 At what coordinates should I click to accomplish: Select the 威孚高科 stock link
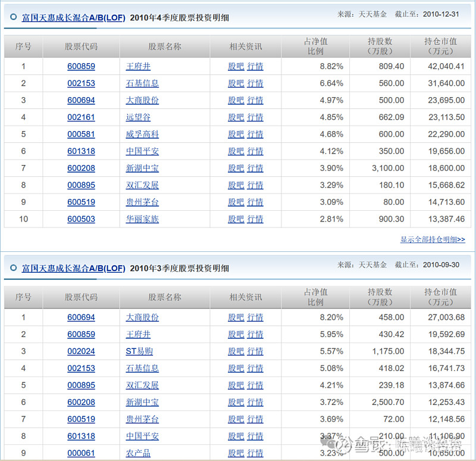(142, 135)
